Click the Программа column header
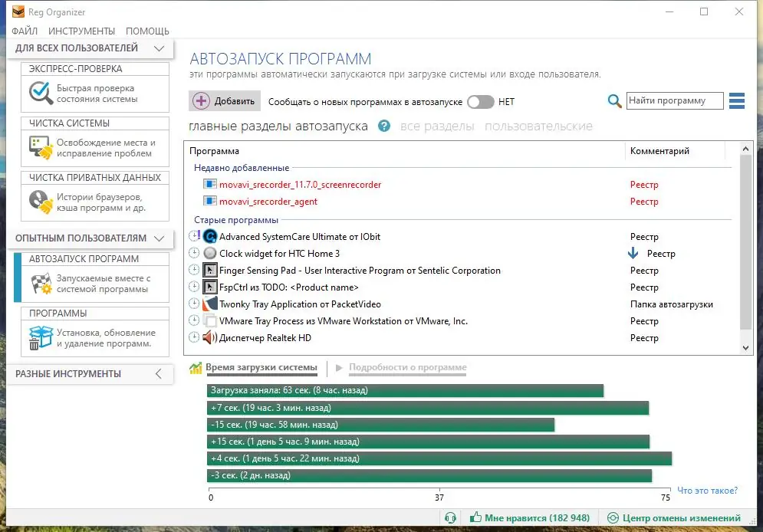This screenshot has width=763, height=532. pos(404,151)
